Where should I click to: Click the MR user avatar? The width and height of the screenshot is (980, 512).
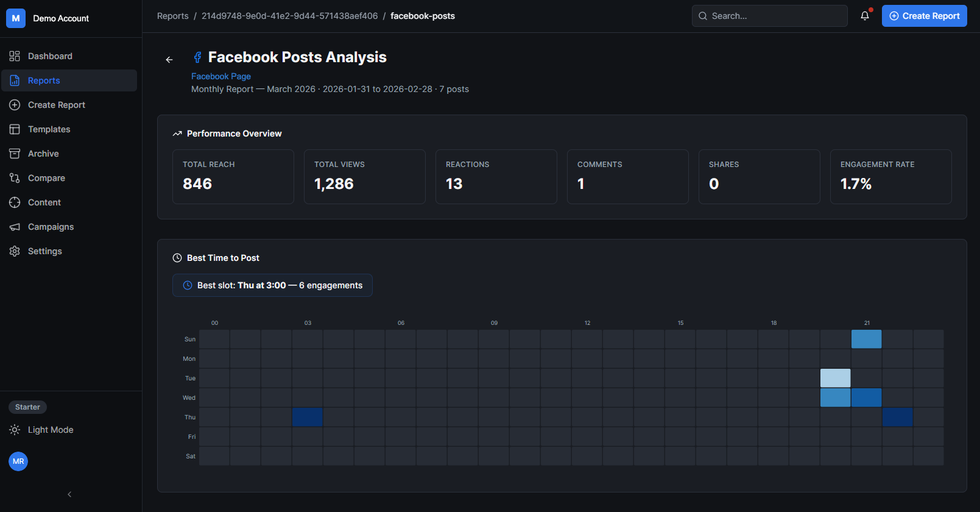coord(18,461)
